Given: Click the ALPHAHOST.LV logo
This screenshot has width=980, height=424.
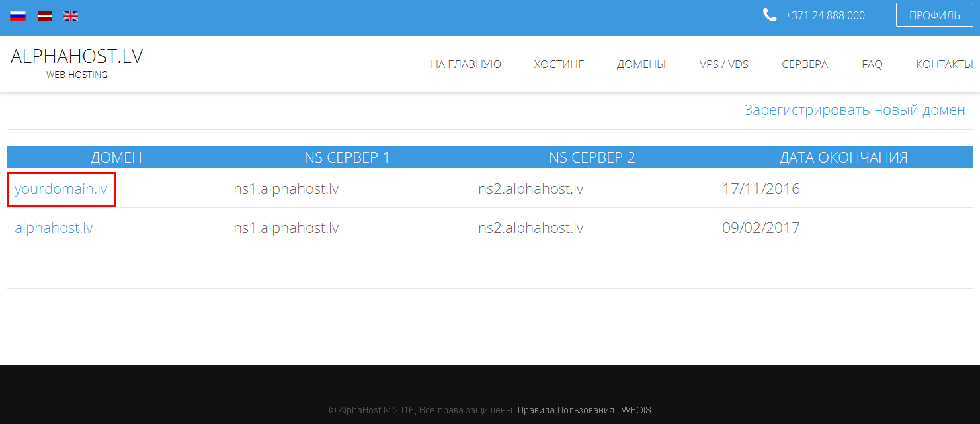Looking at the screenshot, I should (77, 57).
